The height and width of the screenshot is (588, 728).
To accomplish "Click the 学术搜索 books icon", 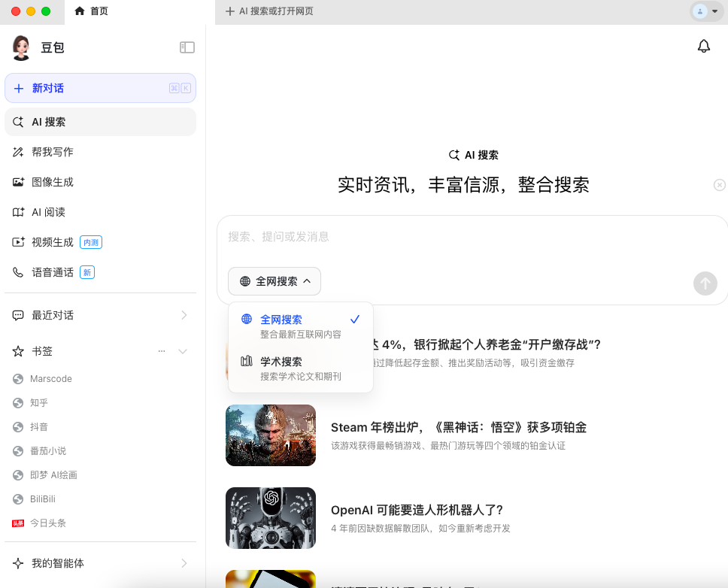I will tap(247, 361).
